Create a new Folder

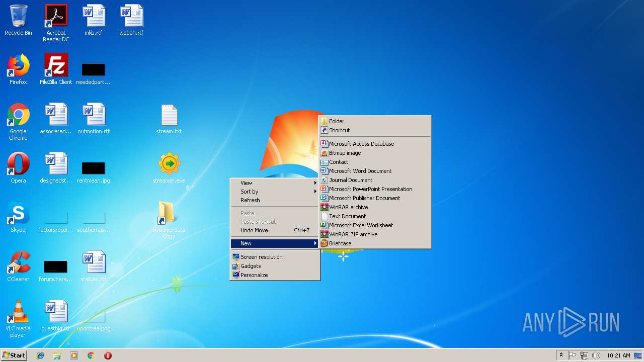pyautogui.click(x=375, y=121)
